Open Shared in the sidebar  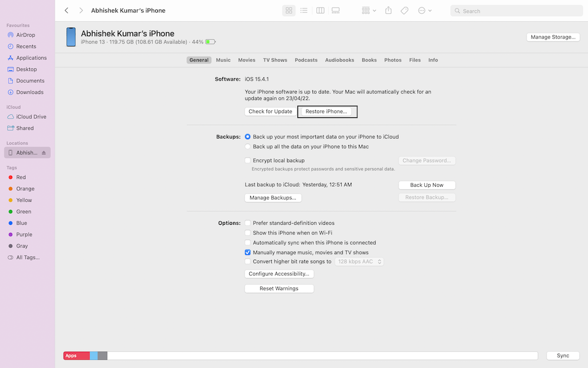click(x=25, y=128)
